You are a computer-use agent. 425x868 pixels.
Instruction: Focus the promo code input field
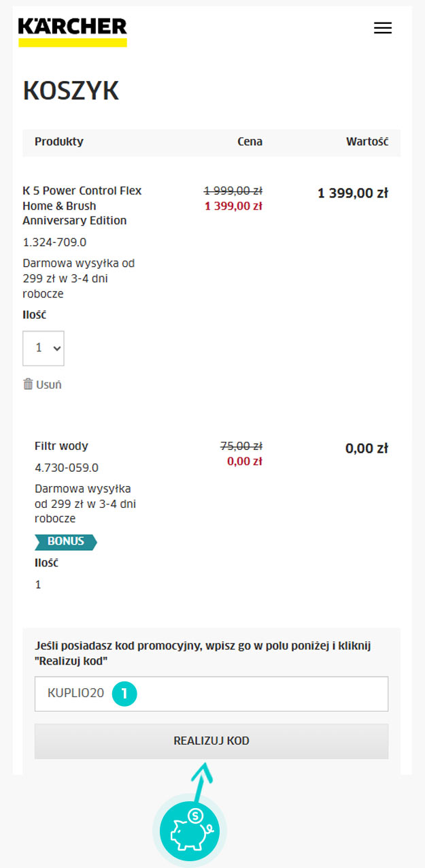(211, 694)
